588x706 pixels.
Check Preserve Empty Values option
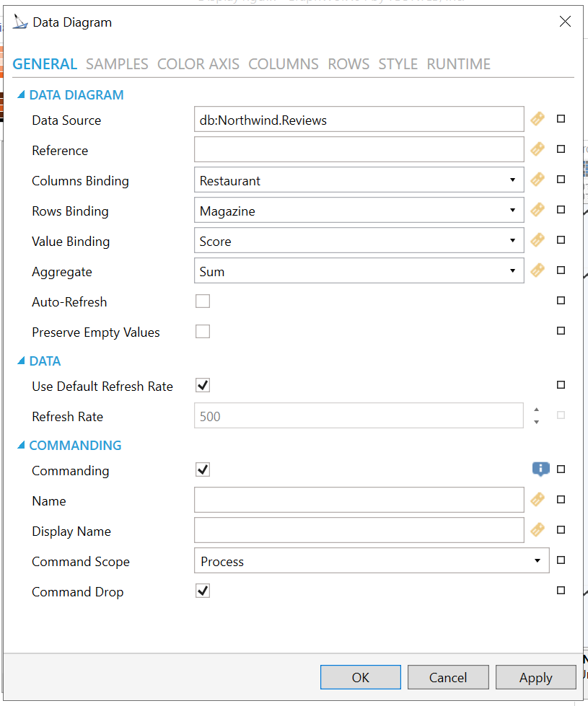[203, 332]
